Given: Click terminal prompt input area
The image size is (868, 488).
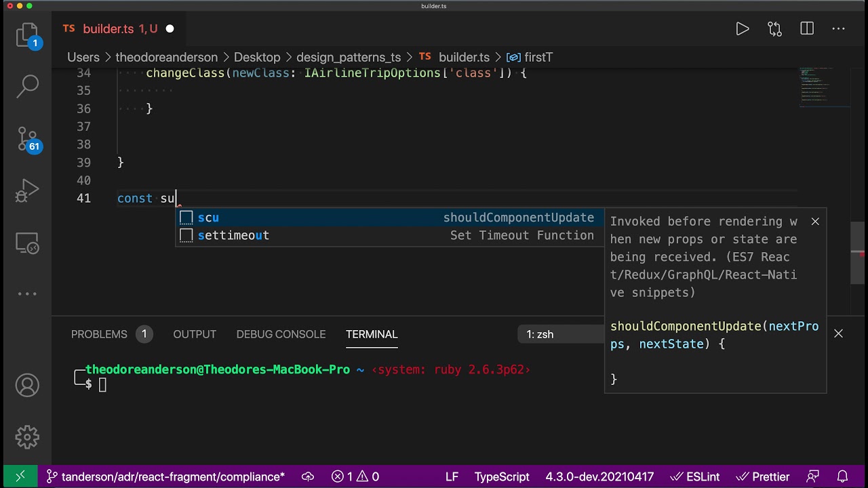Looking at the screenshot, I should (102, 385).
